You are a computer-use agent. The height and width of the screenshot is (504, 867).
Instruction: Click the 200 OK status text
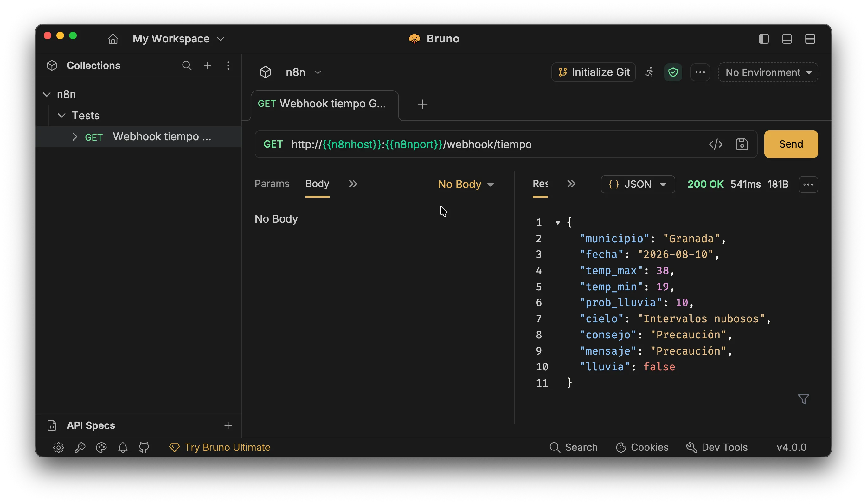point(705,184)
